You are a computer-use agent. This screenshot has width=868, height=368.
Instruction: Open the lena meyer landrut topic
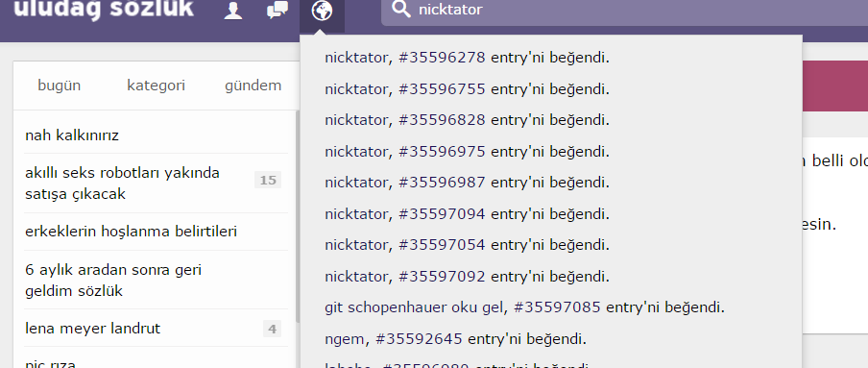[92, 329]
